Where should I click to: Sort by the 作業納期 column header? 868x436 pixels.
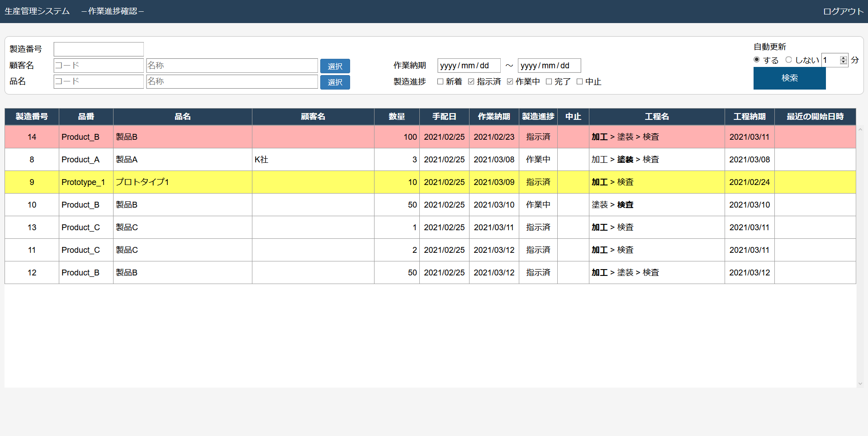pos(493,117)
